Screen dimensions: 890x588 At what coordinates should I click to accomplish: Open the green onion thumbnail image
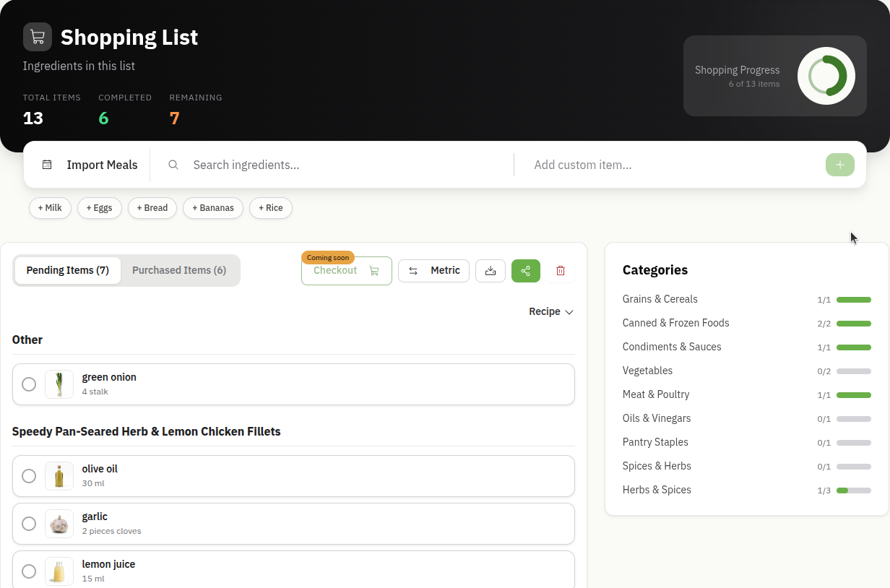[x=59, y=384]
